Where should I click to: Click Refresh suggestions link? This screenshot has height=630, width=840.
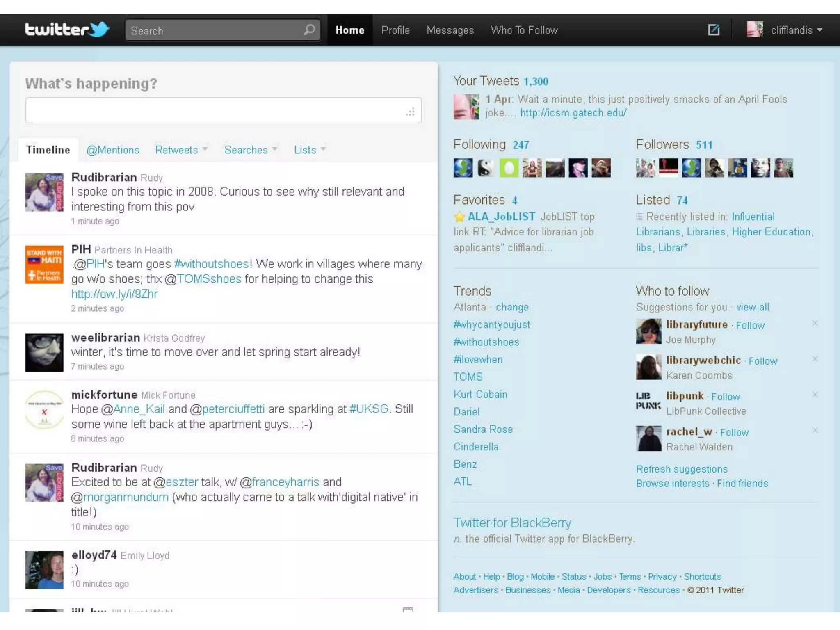click(x=681, y=469)
